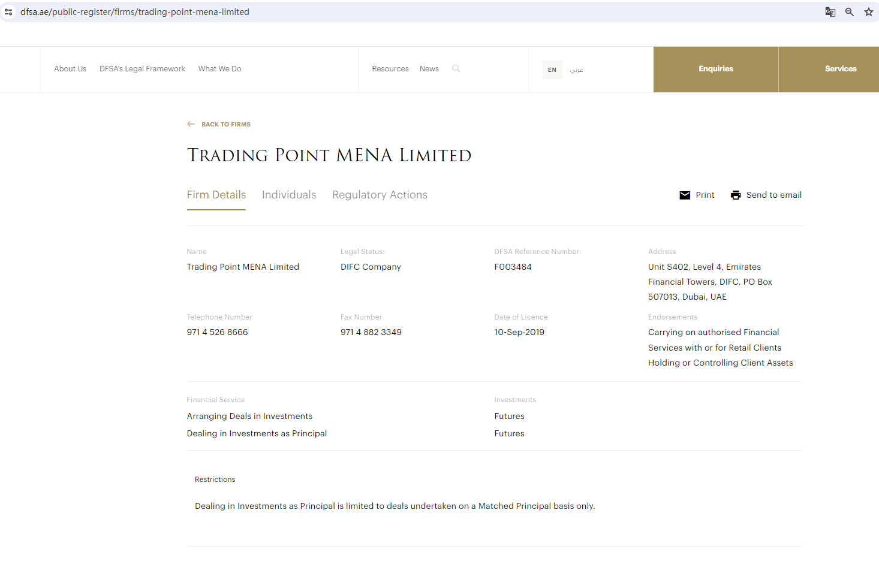Viewport: 879px width, 588px height.
Task: Open the About Us menu
Action: 70,69
